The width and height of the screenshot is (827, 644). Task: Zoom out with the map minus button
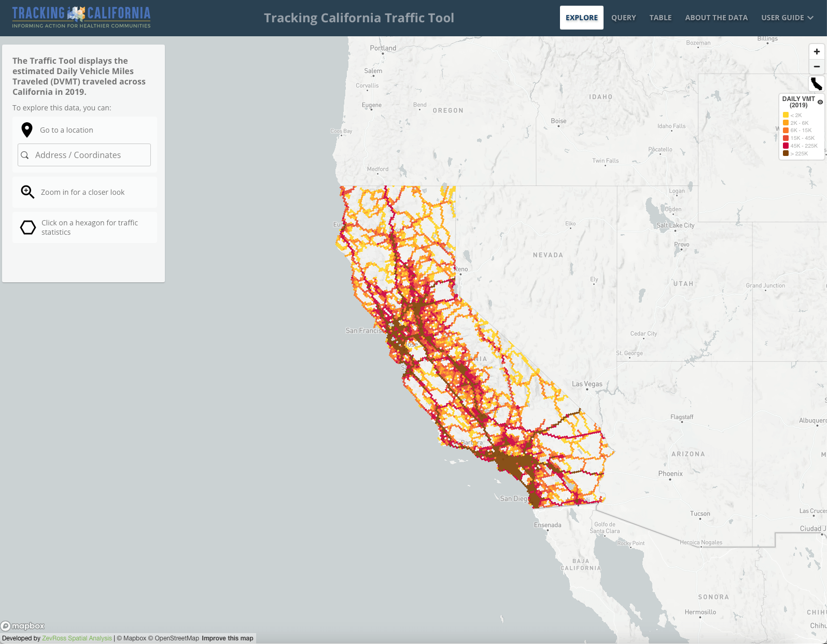[817, 66]
